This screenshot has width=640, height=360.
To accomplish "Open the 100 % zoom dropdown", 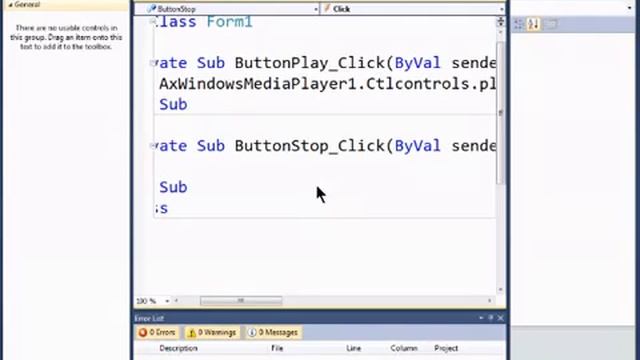I will point(167,301).
